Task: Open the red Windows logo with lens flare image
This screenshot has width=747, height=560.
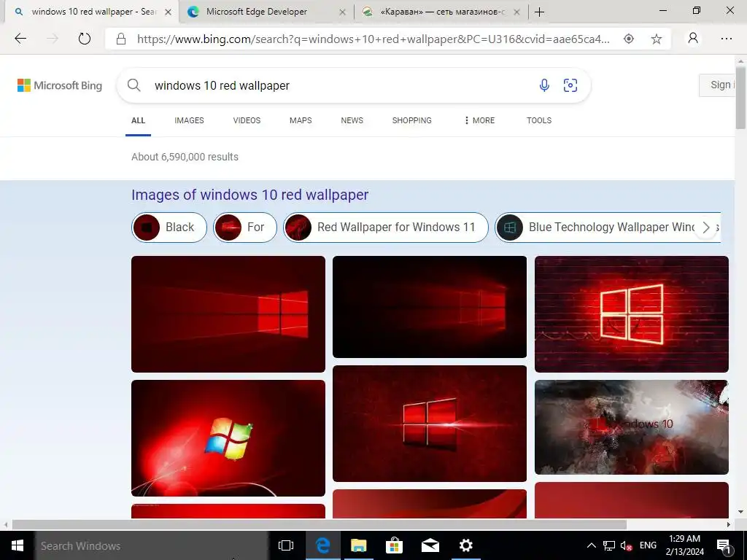Action: click(430, 424)
